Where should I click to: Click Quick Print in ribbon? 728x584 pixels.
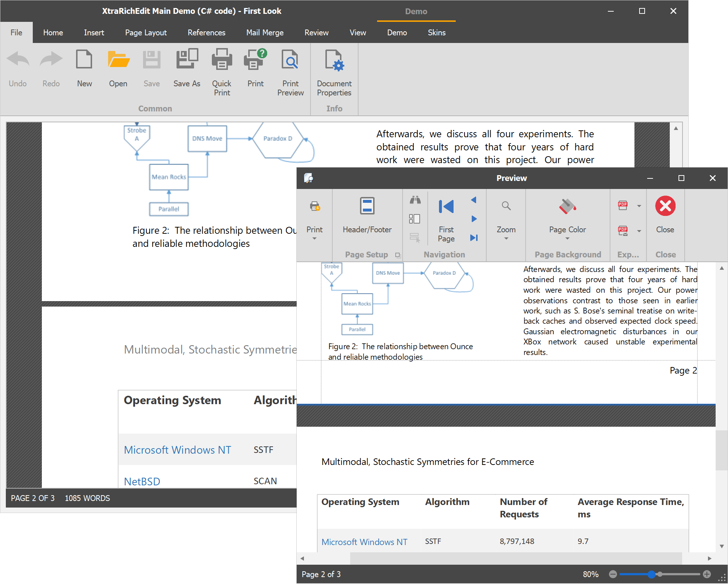(x=222, y=59)
